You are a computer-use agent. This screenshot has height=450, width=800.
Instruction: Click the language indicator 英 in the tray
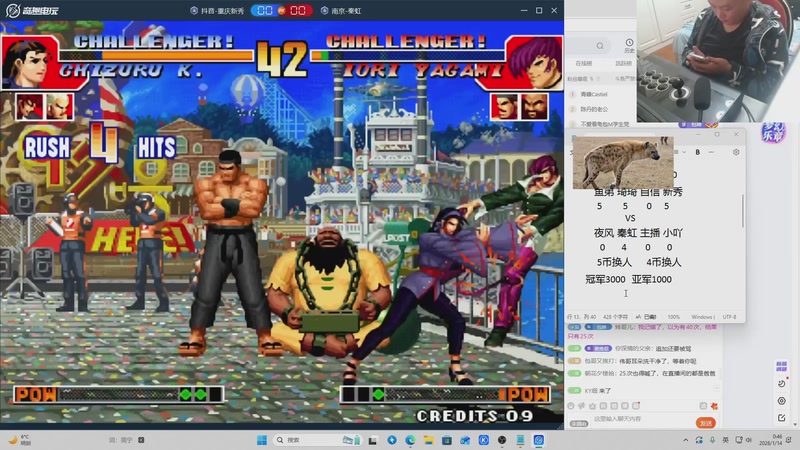click(x=726, y=440)
